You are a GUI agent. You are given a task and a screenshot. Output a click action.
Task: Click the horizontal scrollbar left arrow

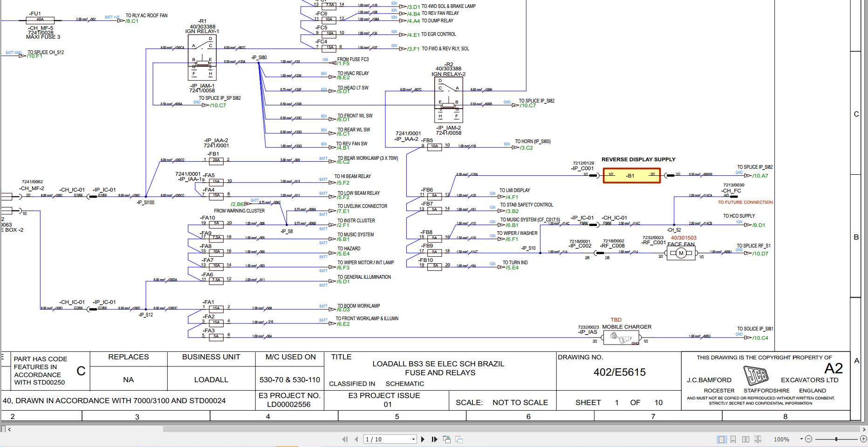[x=9, y=429]
